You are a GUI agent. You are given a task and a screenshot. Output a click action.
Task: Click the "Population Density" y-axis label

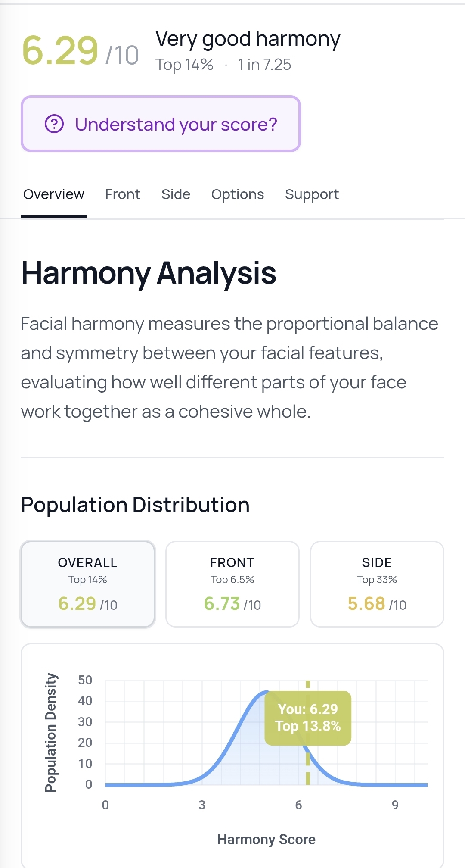pyautogui.click(x=51, y=732)
